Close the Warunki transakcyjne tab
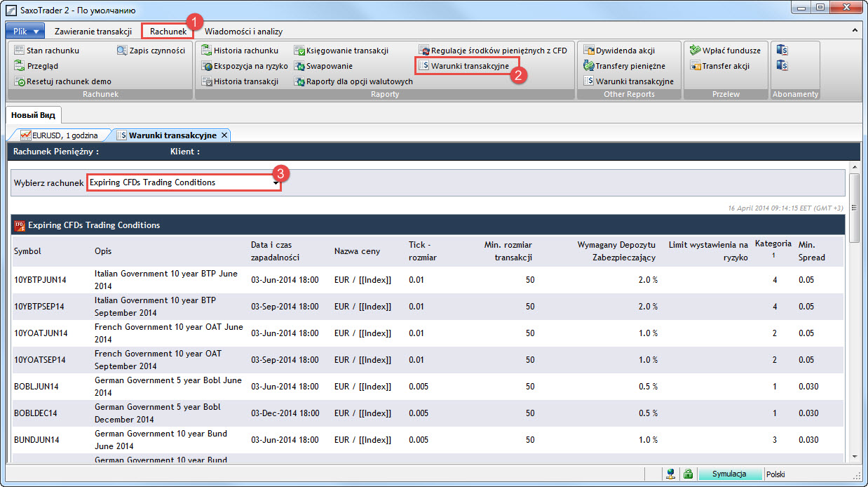 tap(224, 135)
